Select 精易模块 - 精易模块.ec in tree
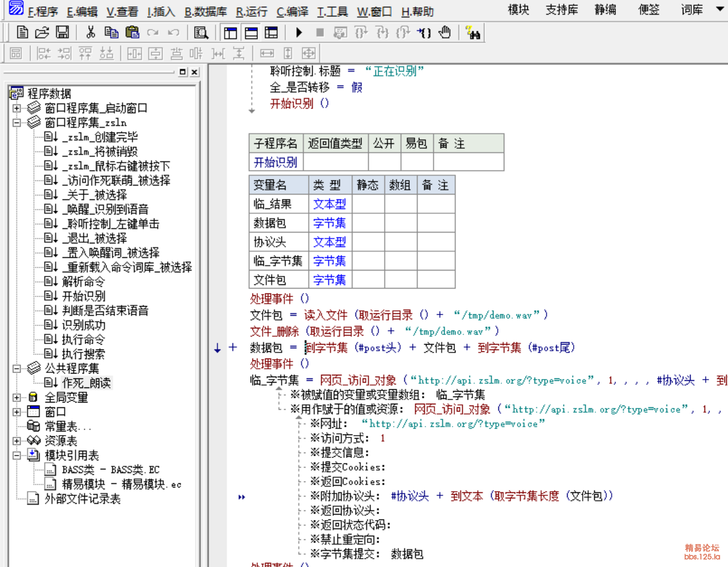The image size is (728, 567). tap(121, 484)
